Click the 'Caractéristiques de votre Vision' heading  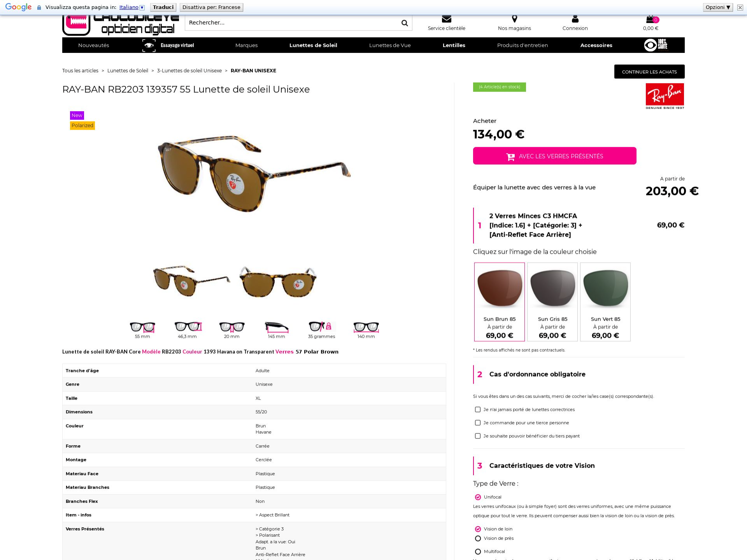pos(542,466)
